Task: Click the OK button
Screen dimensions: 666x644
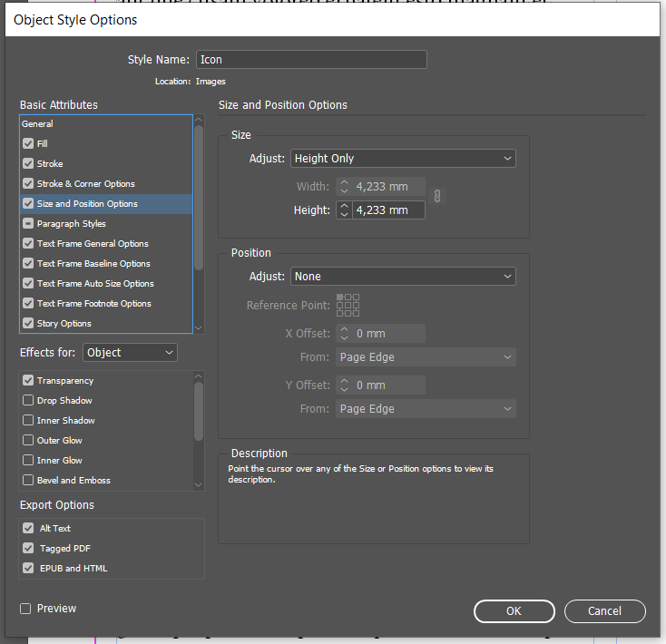Action: pyautogui.click(x=514, y=611)
